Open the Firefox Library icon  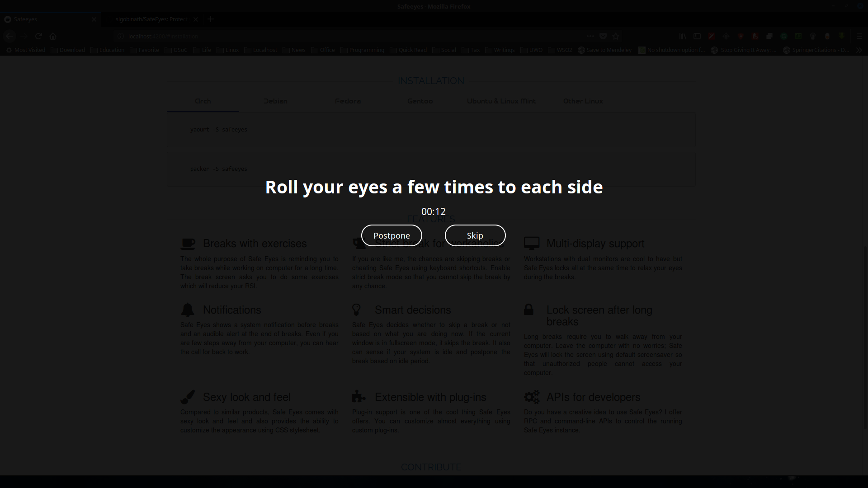[x=683, y=36]
